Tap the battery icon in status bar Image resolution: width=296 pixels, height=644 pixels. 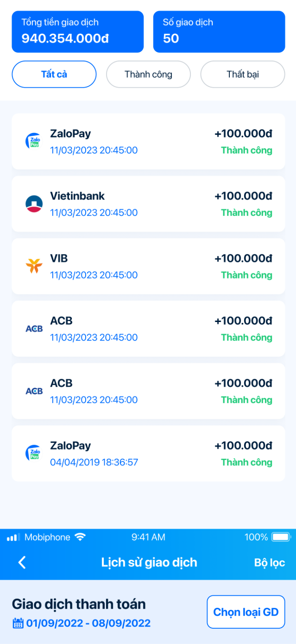coord(281,537)
